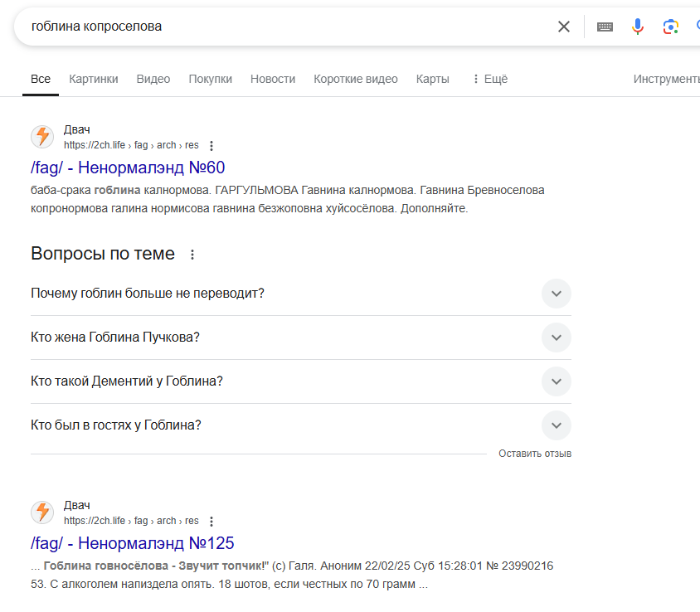Image resolution: width=700 pixels, height=612 pixels.
Task: Select the Все results tab
Action: point(41,79)
